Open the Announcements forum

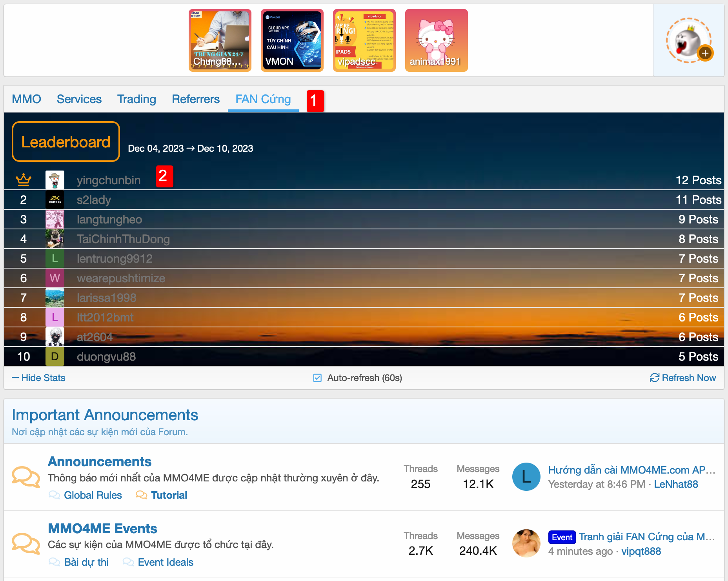click(x=100, y=461)
